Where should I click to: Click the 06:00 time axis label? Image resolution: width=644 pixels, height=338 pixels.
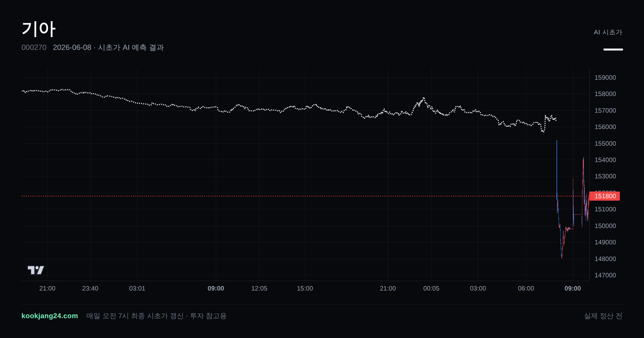click(526, 288)
